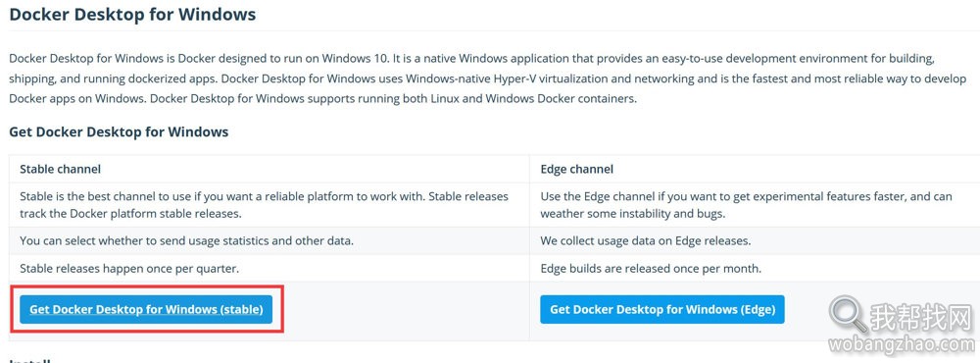Viewport: 980px width, 363px height.
Task: Click 'We collect usage data on Edge releases.' cell
Action: click(755, 240)
